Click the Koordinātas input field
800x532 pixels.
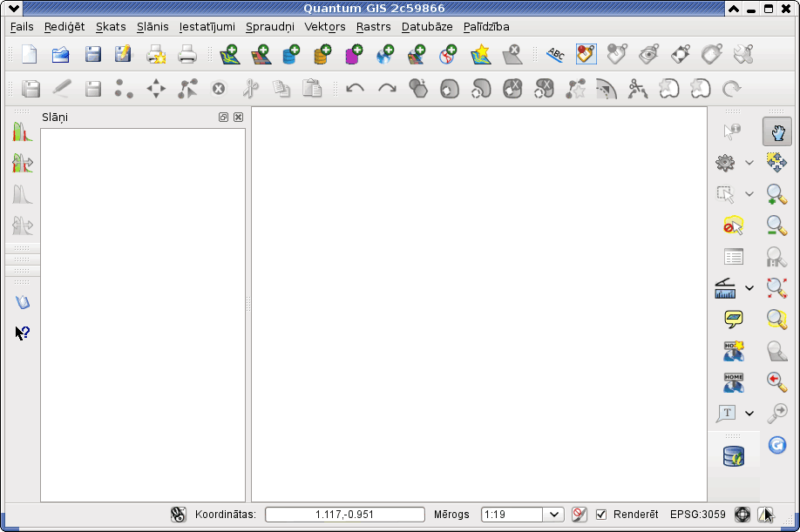345,515
